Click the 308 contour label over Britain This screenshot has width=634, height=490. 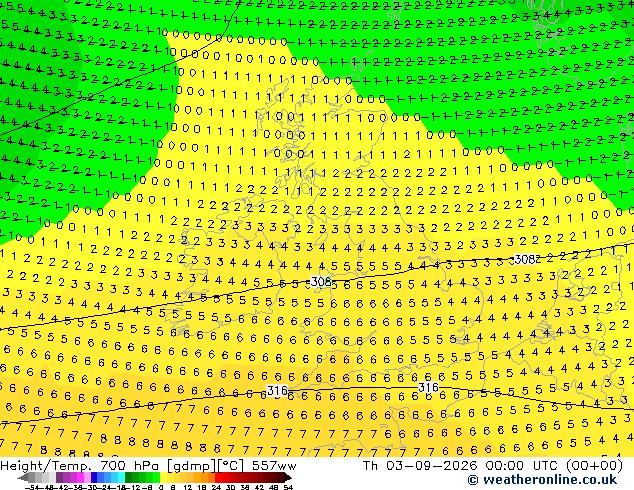pos(321,281)
